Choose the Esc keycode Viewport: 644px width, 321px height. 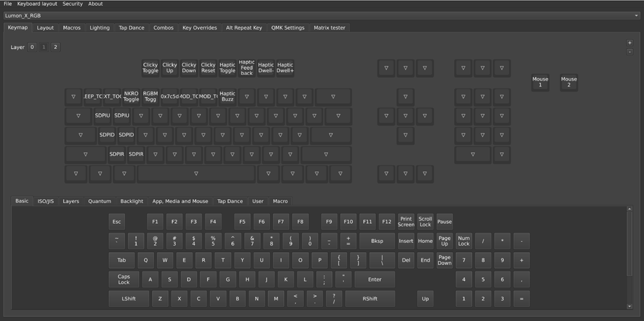pos(117,222)
